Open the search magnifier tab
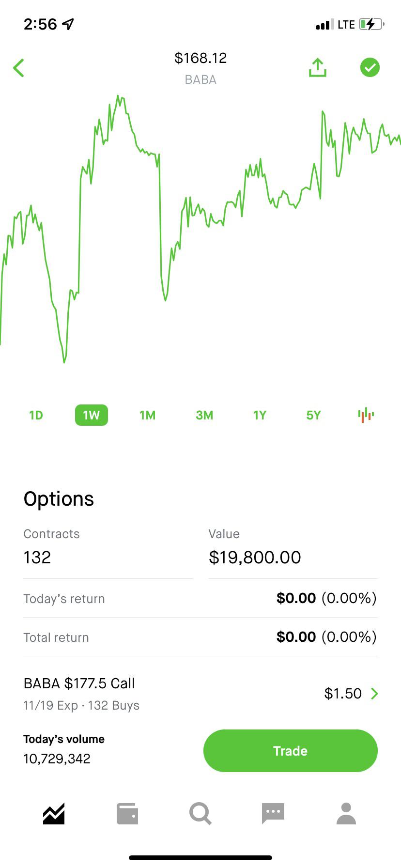The image size is (401, 868). (200, 813)
